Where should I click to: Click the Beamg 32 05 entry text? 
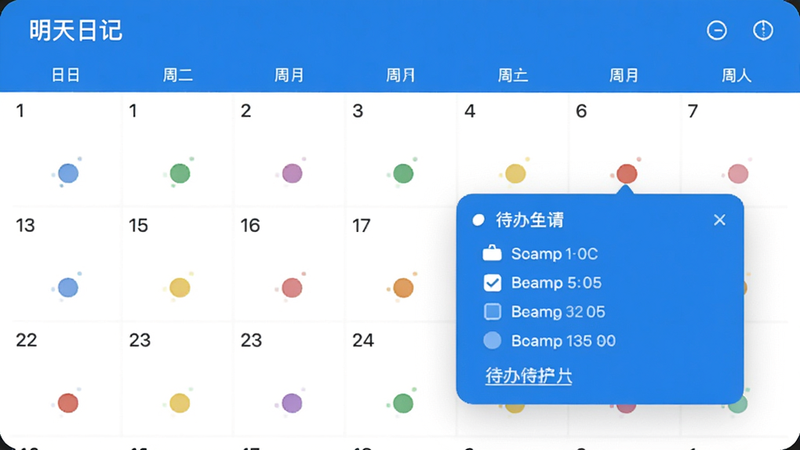coord(558,312)
